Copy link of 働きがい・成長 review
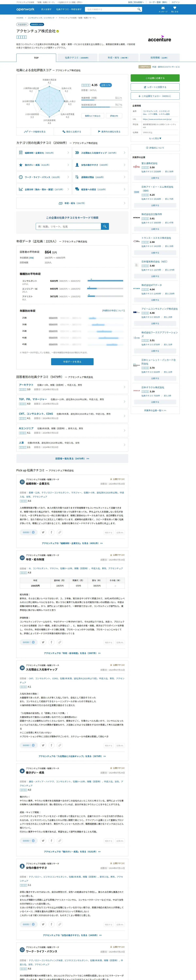196x980 pixels. [60, 841]
